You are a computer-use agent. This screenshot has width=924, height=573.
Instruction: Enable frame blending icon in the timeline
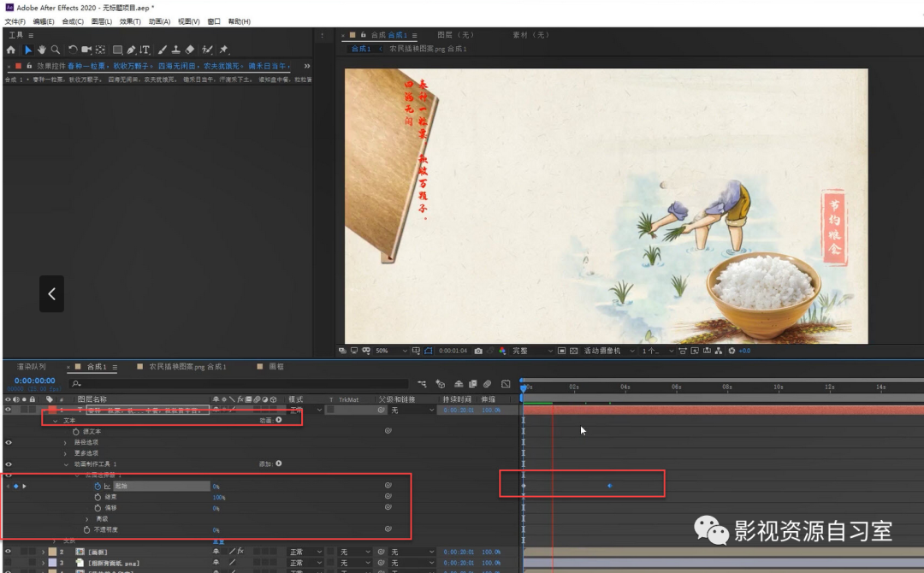pos(472,384)
